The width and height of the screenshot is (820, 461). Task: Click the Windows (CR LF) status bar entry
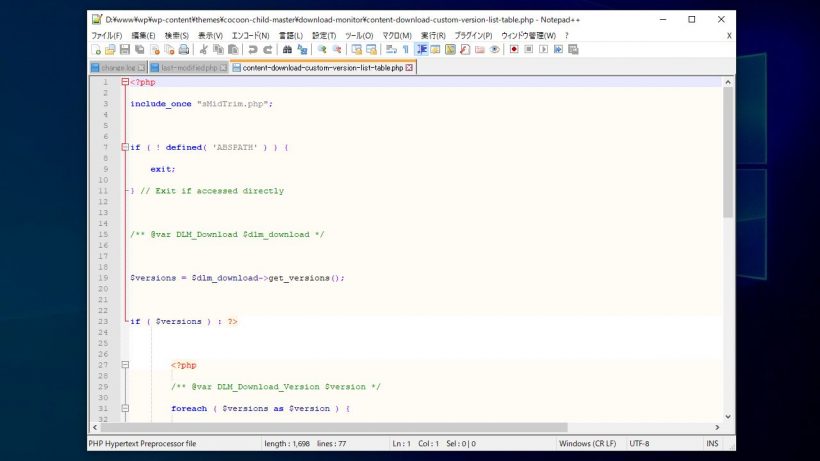click(587, 444)
